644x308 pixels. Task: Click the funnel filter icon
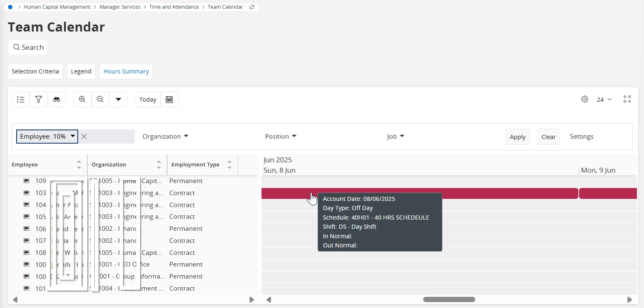(39, 99)
